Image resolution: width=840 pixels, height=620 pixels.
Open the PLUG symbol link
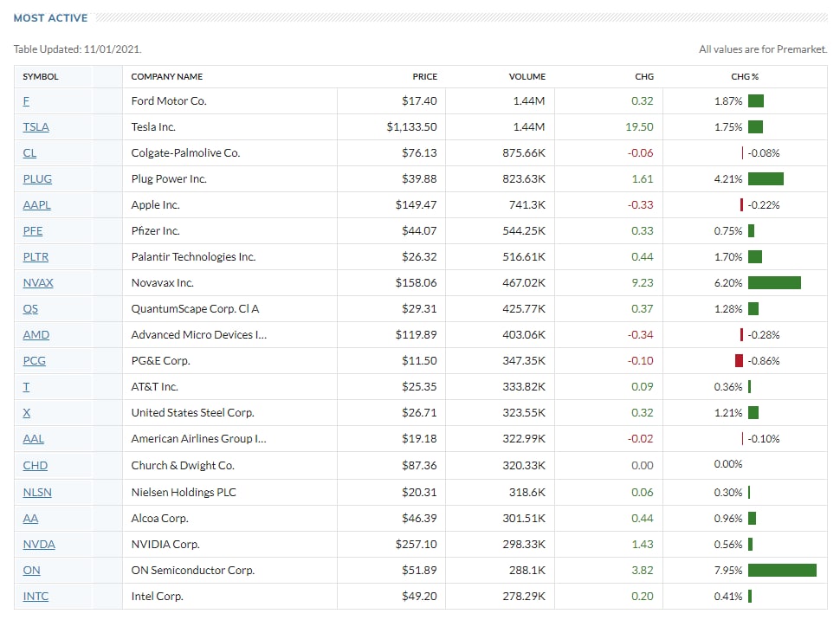(37, 179)
